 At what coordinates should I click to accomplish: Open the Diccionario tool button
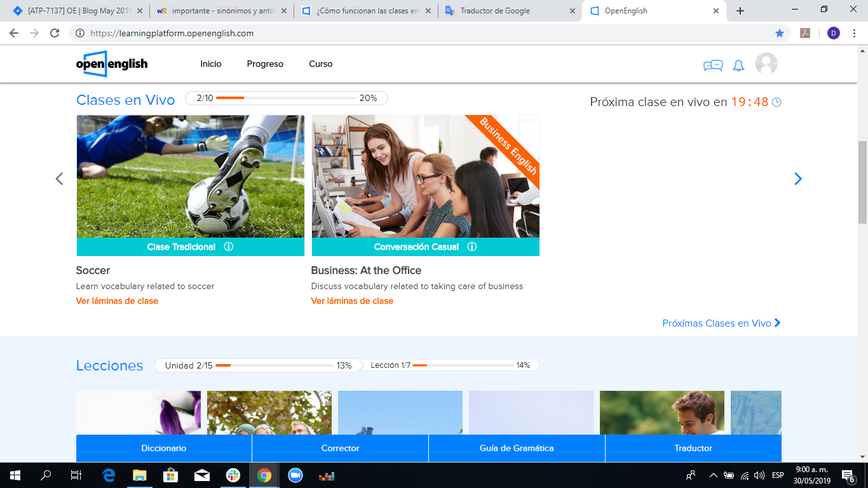click(164, 448)
